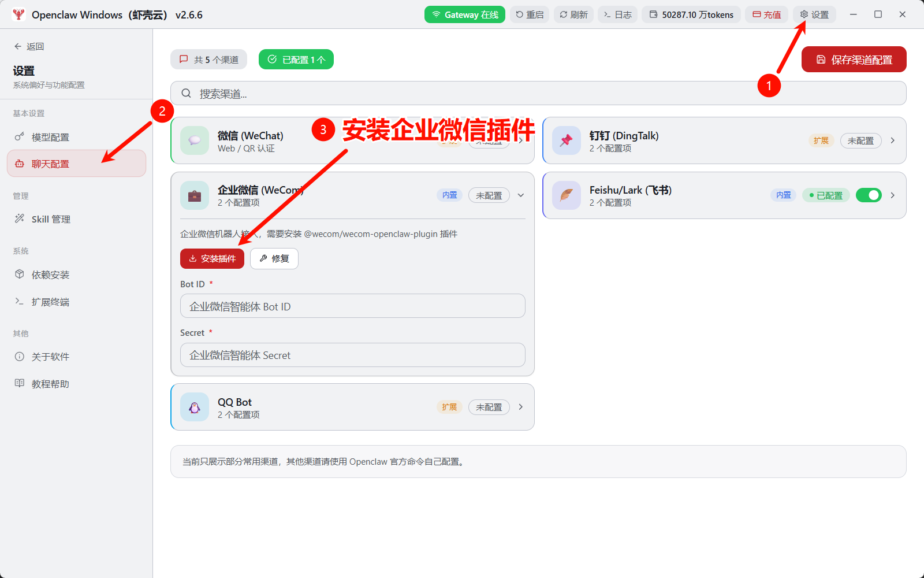Click the search magnifier icon

pos(187,93)
